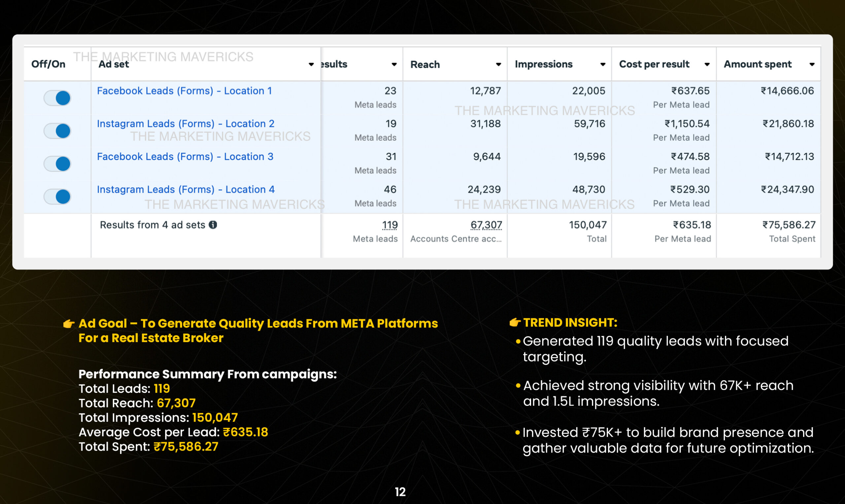
Task: Select the 31 results cell
Action: click(391, 157)
